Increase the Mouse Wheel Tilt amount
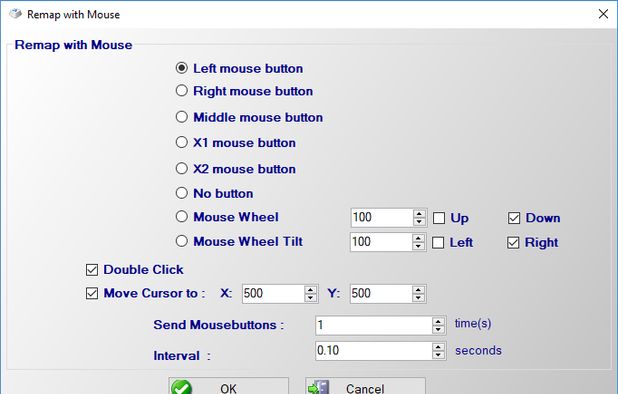 click(x=419, y=238)
